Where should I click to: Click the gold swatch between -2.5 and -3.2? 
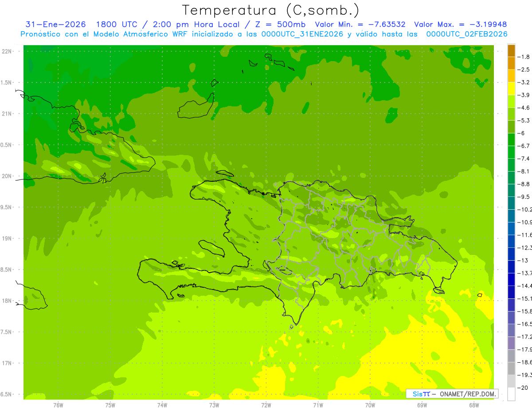[x=511, y=76]
